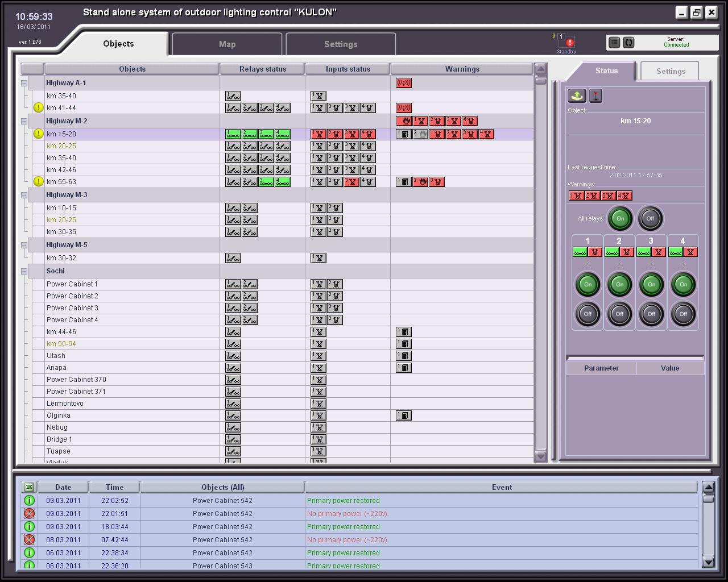The image size is (728, 582).
Task: Turn on relay 1 for km 15-20
Action: pyautogui.click(x=588, y=284)
